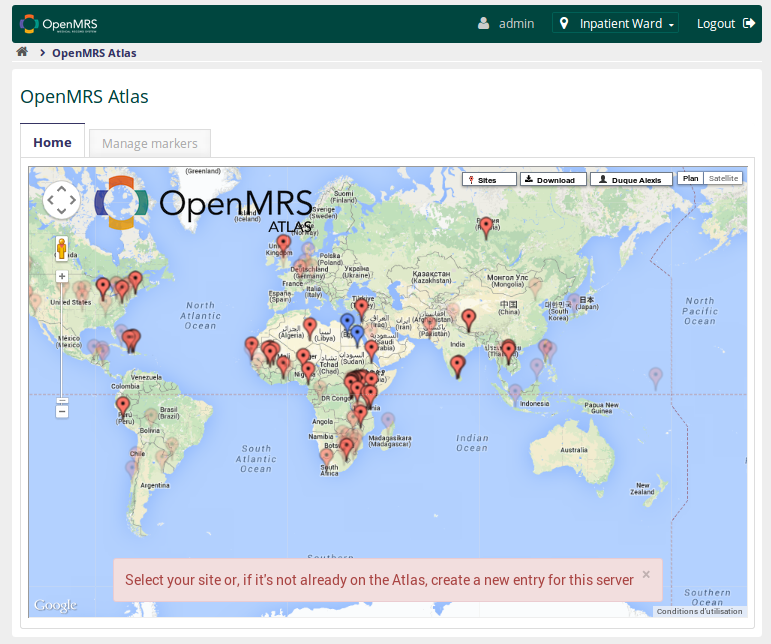Select the red marker in United Kingdom
Viewport: 771px width, 644px height.
(x=283, y=245)
